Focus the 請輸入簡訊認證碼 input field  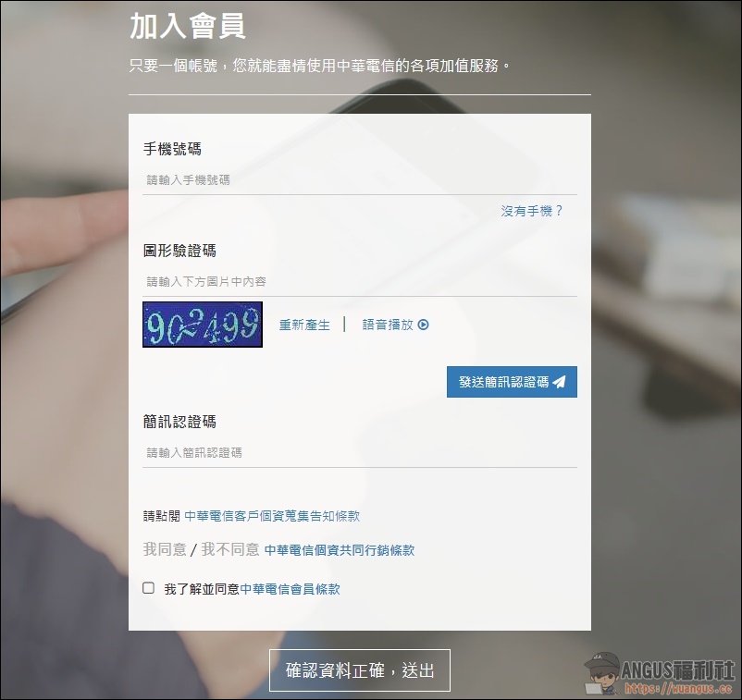360,453
